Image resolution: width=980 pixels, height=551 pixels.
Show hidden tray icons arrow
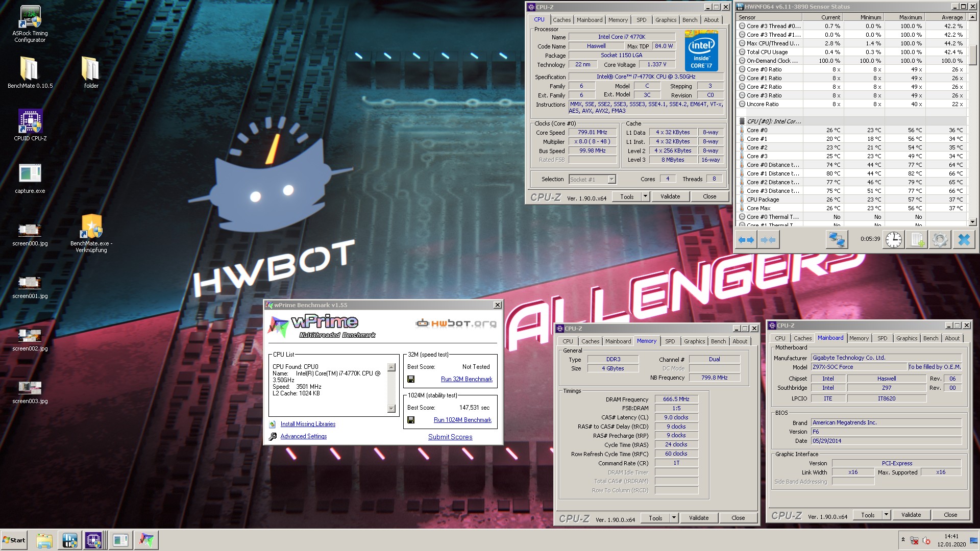point(903,540)
